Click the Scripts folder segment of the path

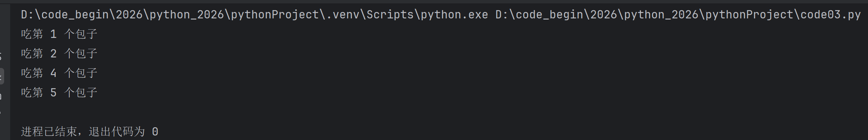click(x=390, y=15)
